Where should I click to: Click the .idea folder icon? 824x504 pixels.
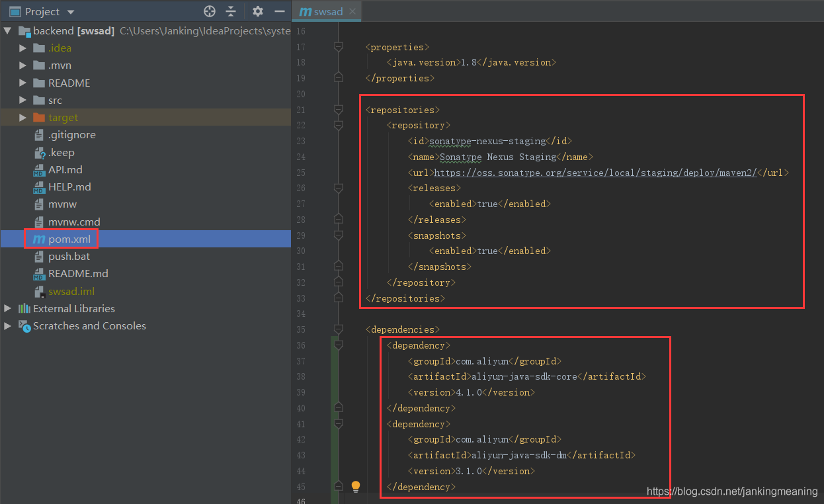39,48
